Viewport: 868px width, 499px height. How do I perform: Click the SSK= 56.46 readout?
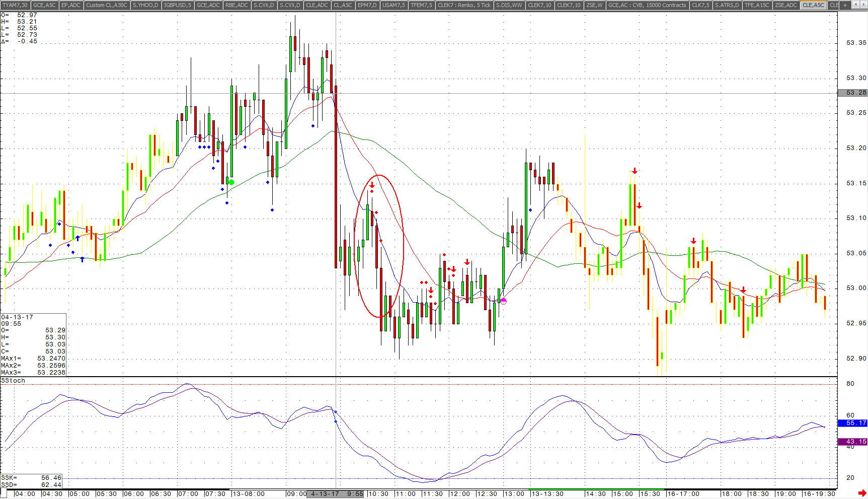point(31,478)
